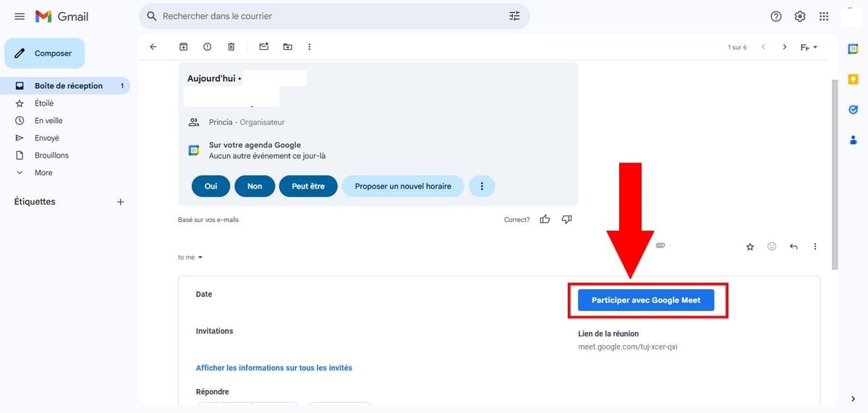The height and width of the screenshot is (413, 868).
Task: Open Boîte de réception folder
Action: click(x=65, y=85)
